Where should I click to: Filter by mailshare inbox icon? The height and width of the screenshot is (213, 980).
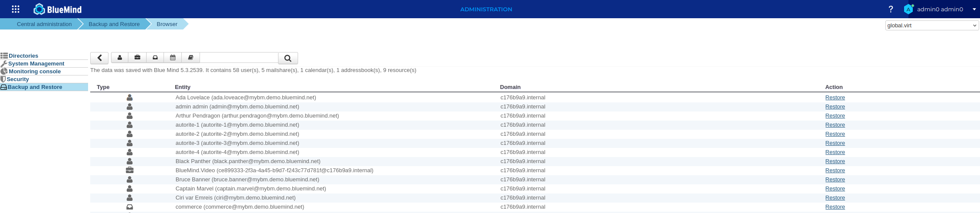coord(155,58)
